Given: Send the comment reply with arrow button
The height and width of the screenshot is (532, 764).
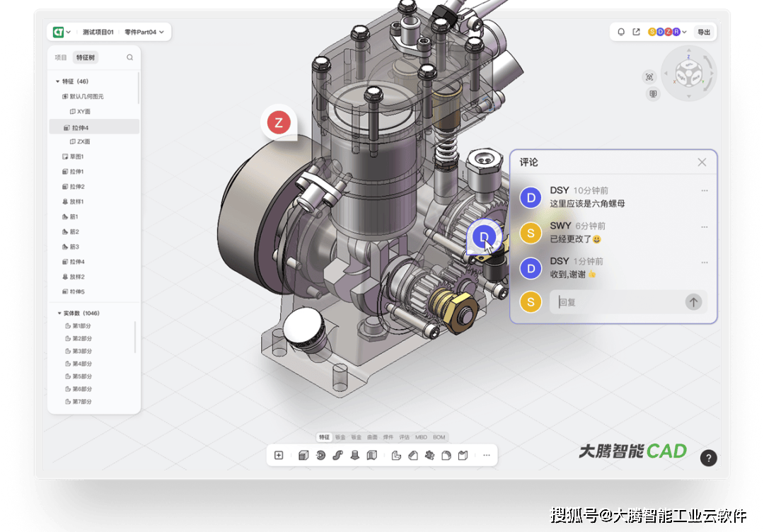Looking at the screenshot, I should coord(693,302).
